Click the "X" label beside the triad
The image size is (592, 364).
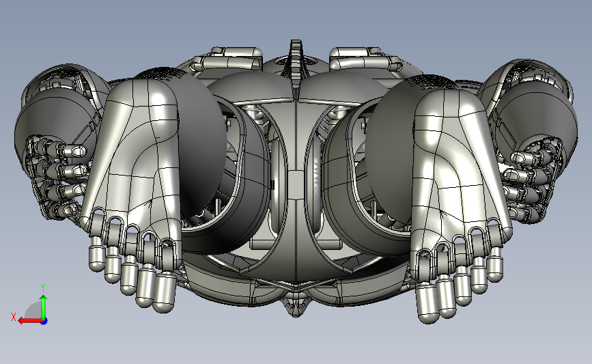[14, 317]
